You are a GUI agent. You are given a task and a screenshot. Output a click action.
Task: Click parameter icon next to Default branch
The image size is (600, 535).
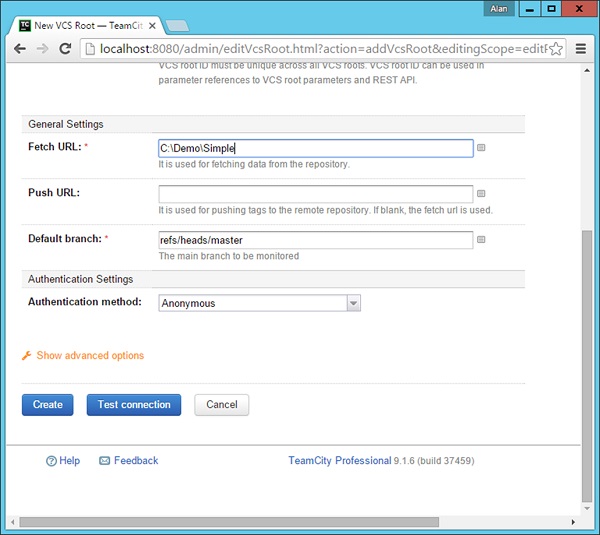pos(481,240)
